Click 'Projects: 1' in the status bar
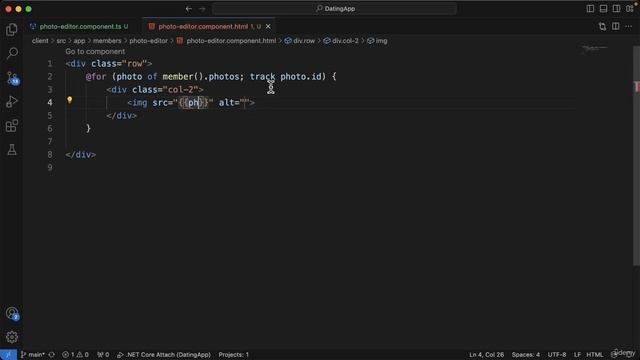The width and height of the screenshot is (640, 360). (x=233, y=355)
